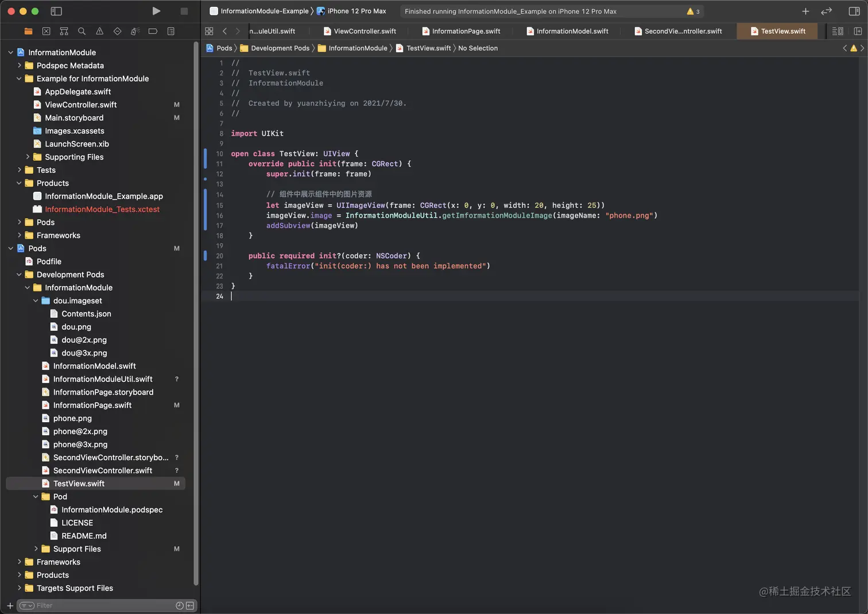Open the Debug navigator icon
This screenshot has width=868, height=614.
pos(135,31)
